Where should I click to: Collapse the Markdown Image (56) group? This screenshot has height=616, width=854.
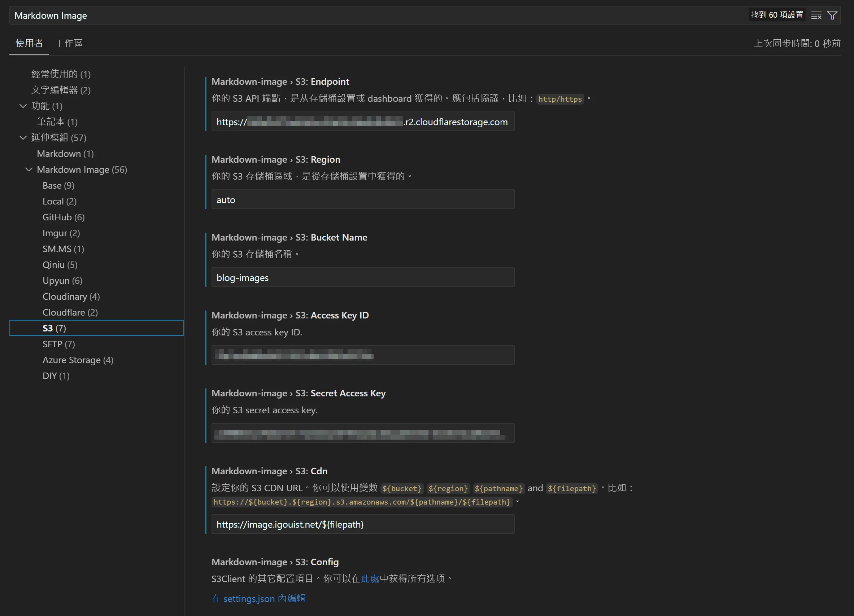coord(29,170)
